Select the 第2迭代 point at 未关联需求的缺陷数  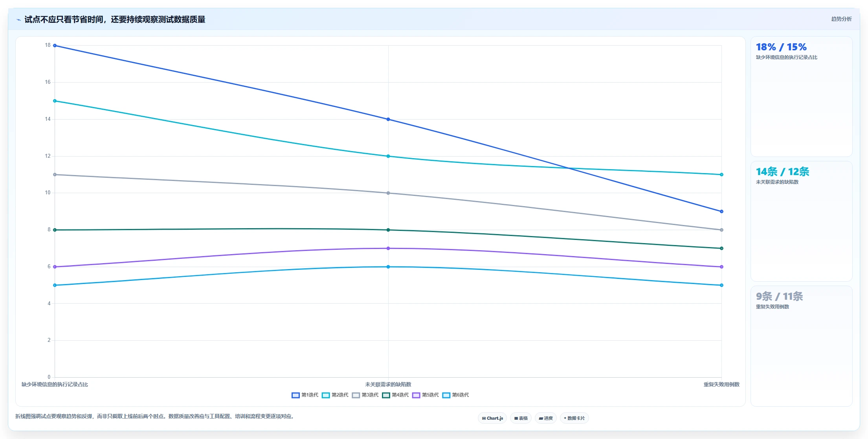click(388, 156)
